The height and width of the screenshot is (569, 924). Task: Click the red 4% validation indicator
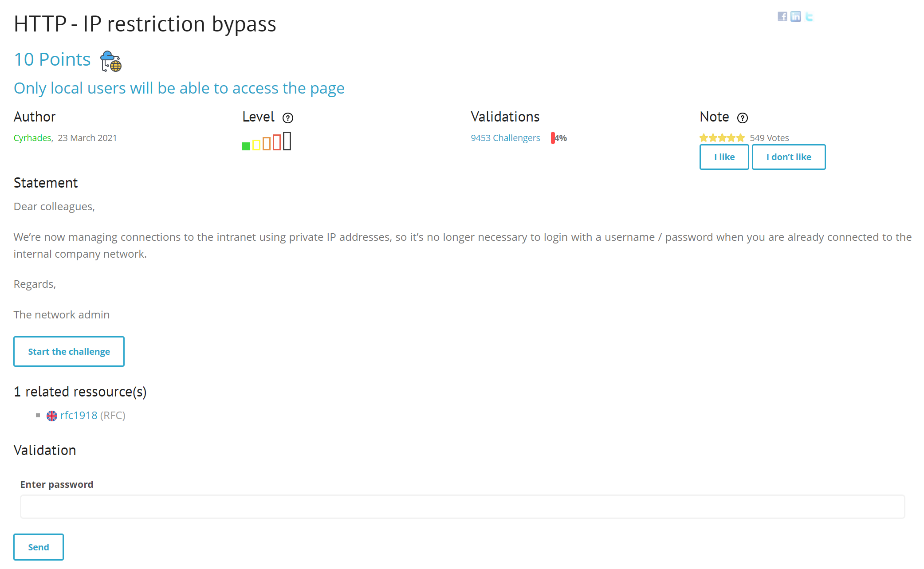pyautogui.click(x=553, y=138)
